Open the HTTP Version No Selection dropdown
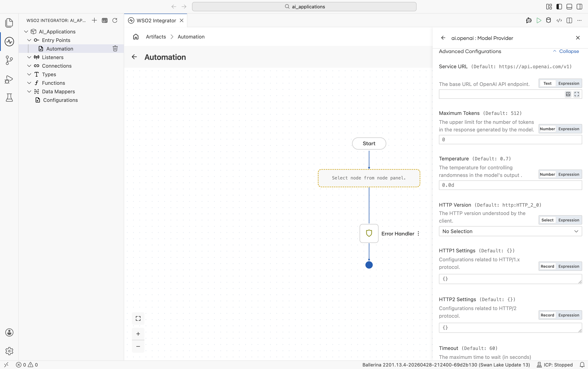This screenshot has width=588, height=369. (510, 231)
